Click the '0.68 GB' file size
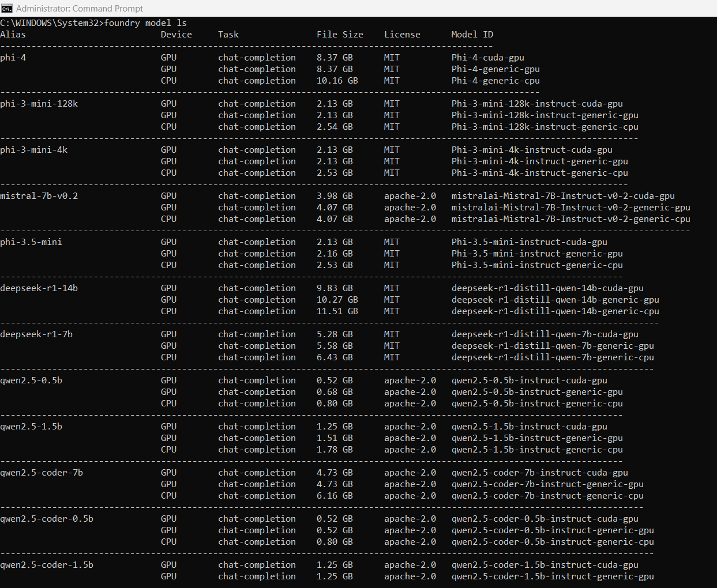Viewport: 717px width, 588px height. (335, 392)
